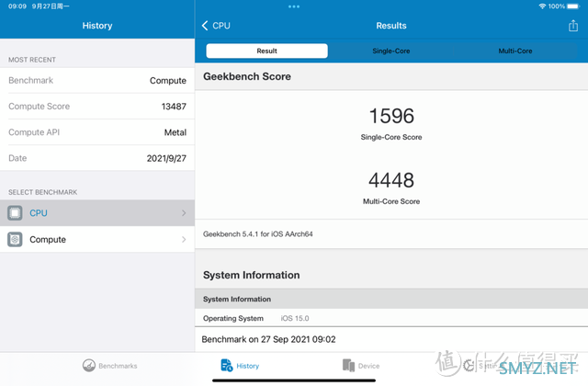Select the Date value 2021/9/27
This screenshot has width=588, height=386.
(166, 158)
